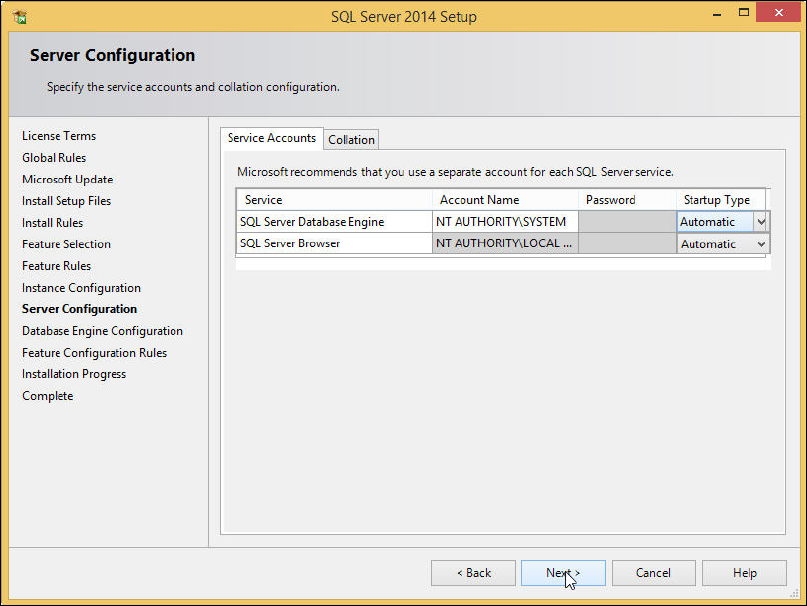Open Database Engine Startup Type dropdown
This screenshot has width=807, height=606.
[x=761, y=222]
